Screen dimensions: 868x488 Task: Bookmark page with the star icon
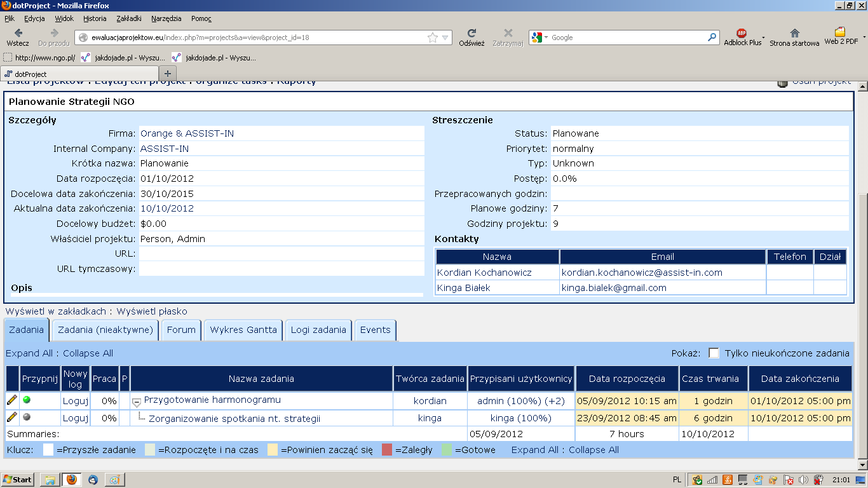[x=433, y=37]
